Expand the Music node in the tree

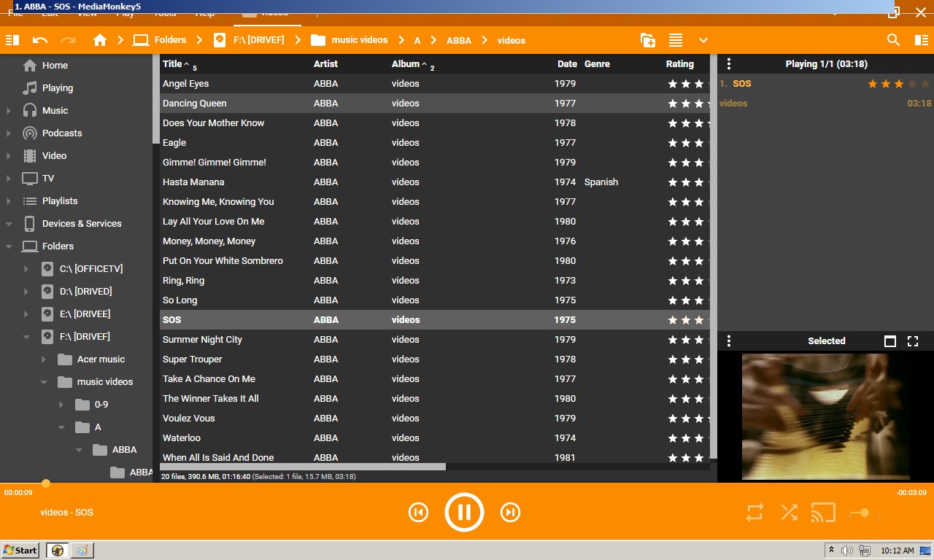click(9, 111)
